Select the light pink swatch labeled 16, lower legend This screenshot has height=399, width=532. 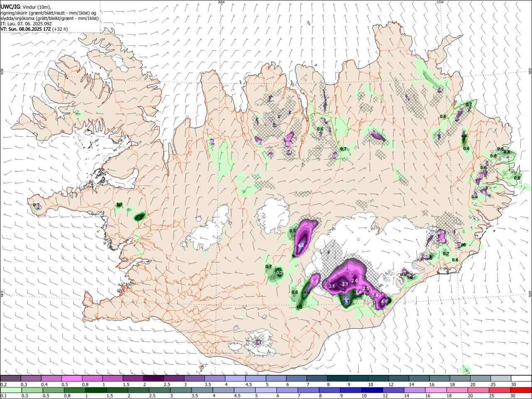click(436, 390)
